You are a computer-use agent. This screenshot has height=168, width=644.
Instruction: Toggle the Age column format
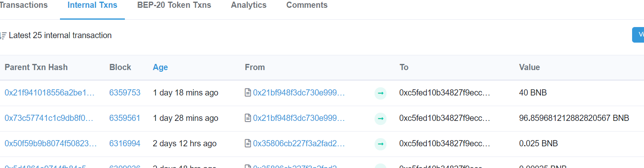(160, 67)
